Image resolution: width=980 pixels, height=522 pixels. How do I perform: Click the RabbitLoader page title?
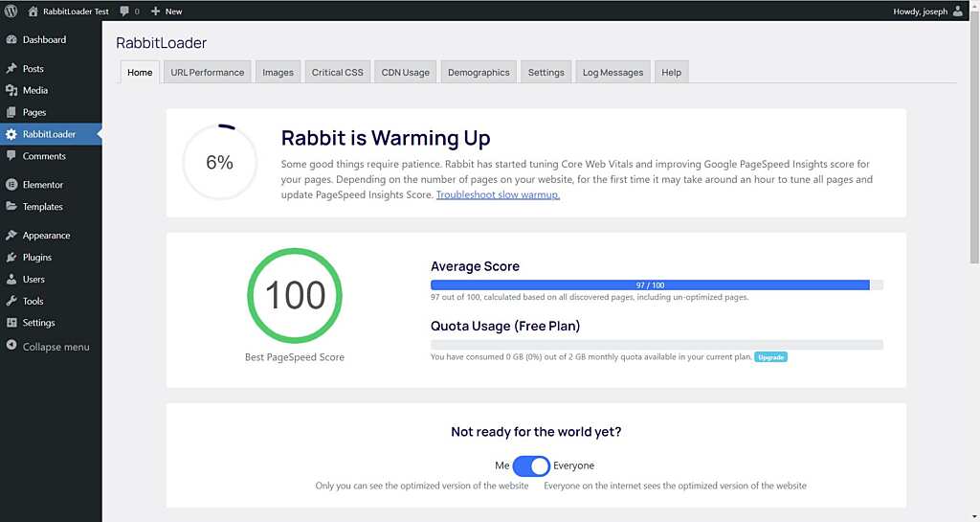tap(161, 42)
